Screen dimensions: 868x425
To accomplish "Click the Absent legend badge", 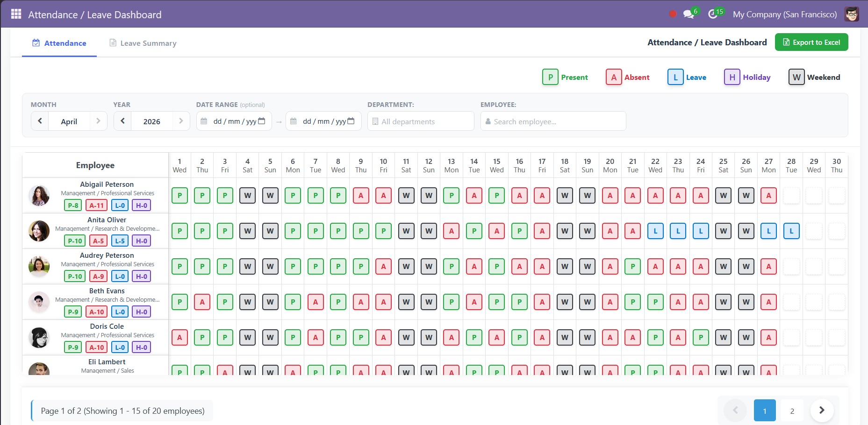I will coord(614,77).
